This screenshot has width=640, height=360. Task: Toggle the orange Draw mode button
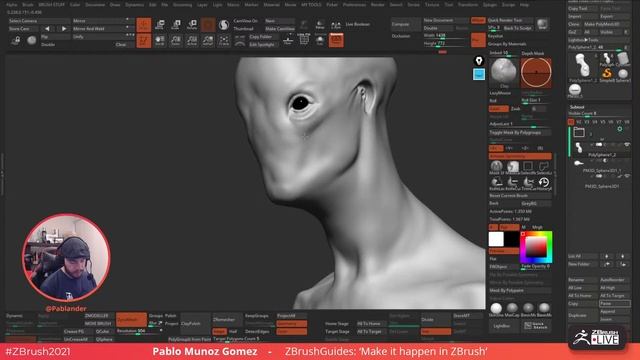coord(144,40)
